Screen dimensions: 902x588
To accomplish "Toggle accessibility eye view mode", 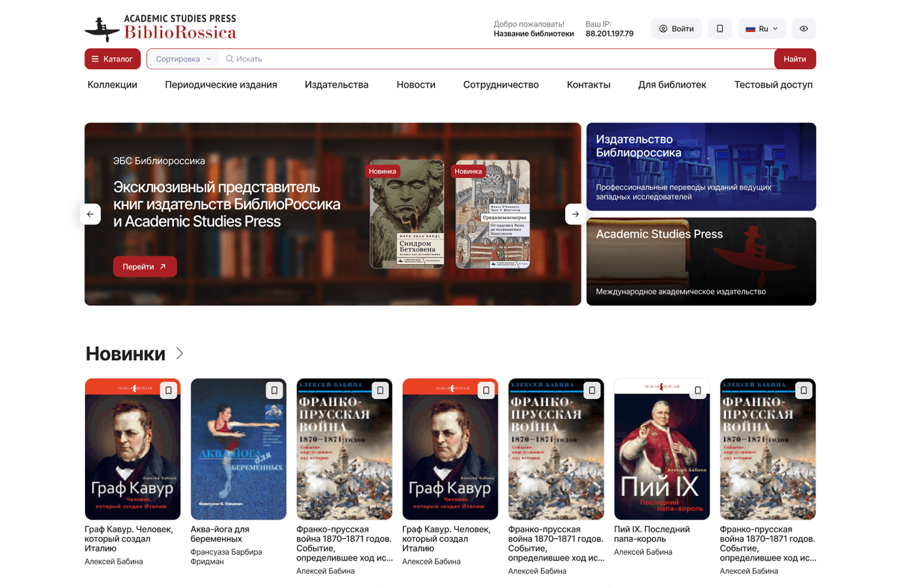I will (x=803, y=29).
